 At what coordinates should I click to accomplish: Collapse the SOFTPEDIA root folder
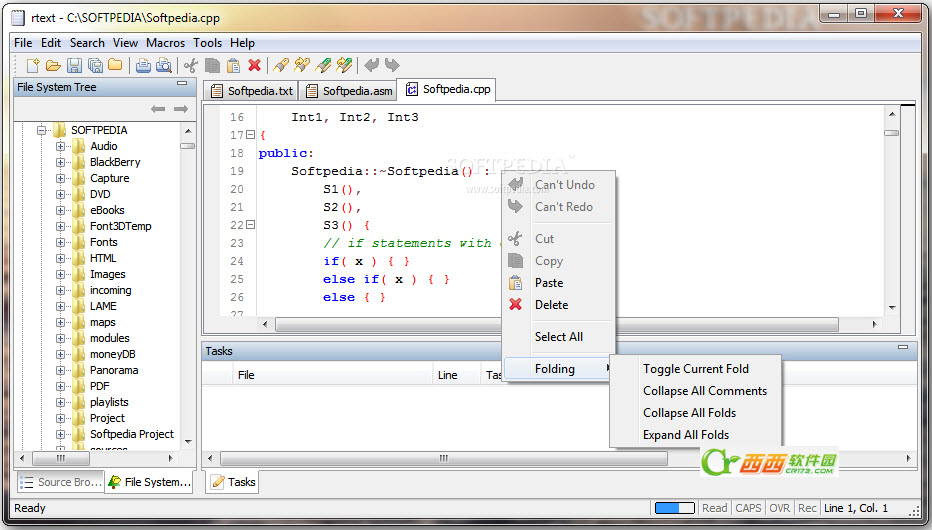coord(42,130)
